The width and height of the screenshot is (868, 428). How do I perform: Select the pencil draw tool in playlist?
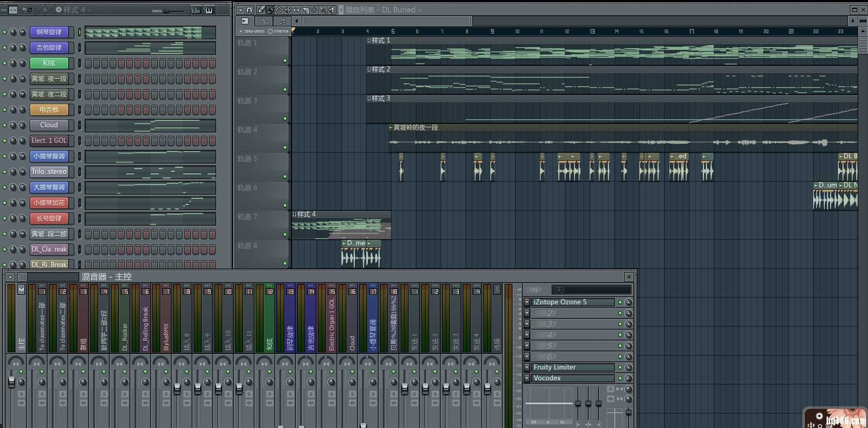pos(261,10)
